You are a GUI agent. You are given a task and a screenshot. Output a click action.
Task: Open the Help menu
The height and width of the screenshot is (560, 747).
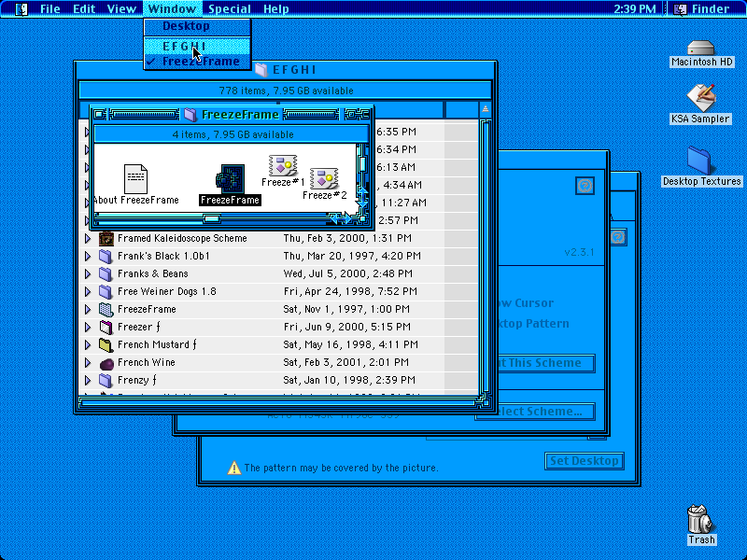pos(276,8)
